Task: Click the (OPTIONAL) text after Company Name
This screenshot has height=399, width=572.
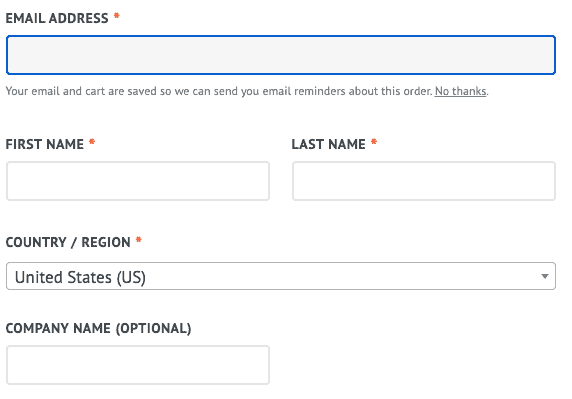Action: [x=154, y=328]
